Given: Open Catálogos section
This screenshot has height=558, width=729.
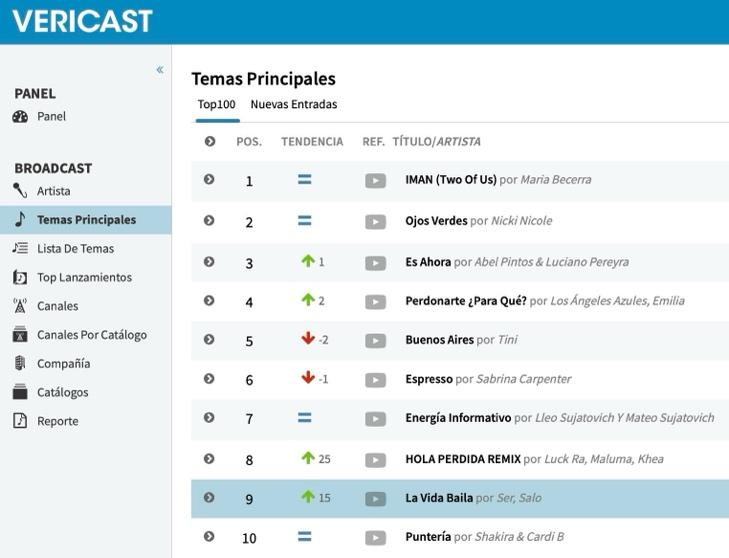Looking at the screenshot, I should click(63, 393).
